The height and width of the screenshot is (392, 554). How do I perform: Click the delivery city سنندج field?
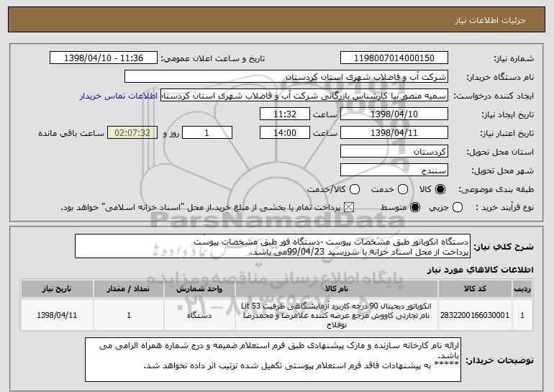pos(394,170)
